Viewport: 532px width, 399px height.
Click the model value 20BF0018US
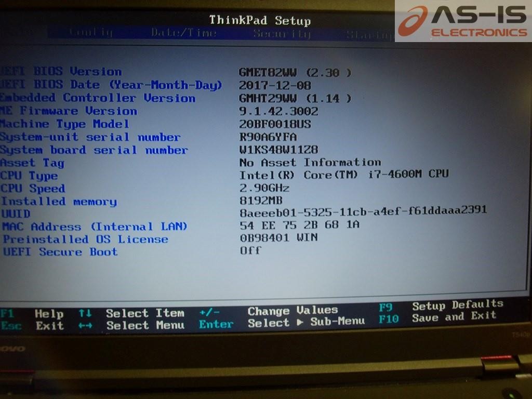point(275,124)
